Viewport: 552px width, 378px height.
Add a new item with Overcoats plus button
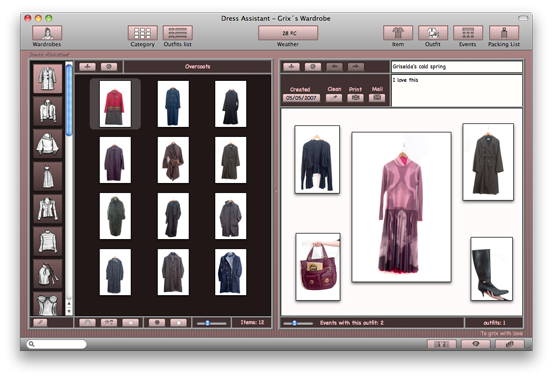(x=87, y=67)
